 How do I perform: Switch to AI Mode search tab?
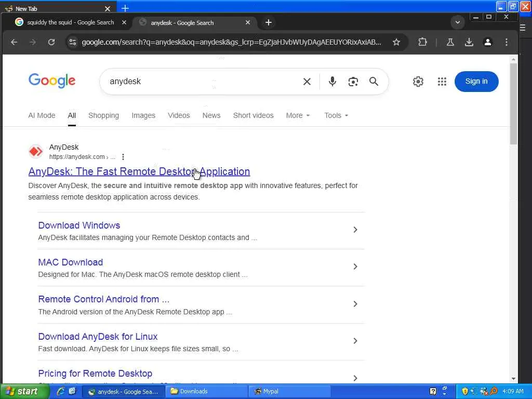[42, 115]
